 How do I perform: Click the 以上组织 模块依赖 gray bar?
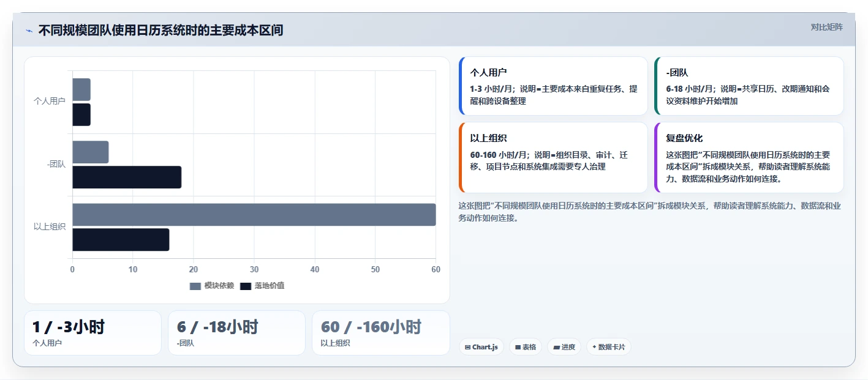click(x=254, y=215)
